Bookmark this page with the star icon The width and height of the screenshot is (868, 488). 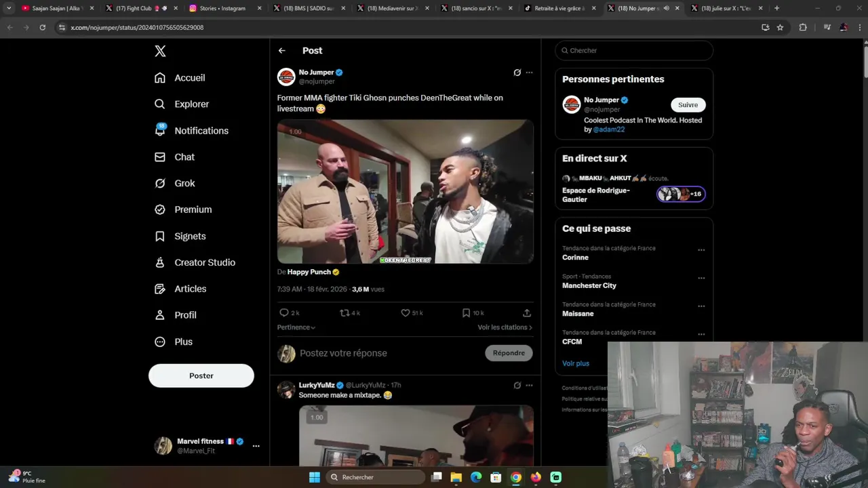[x=780, y=27]
